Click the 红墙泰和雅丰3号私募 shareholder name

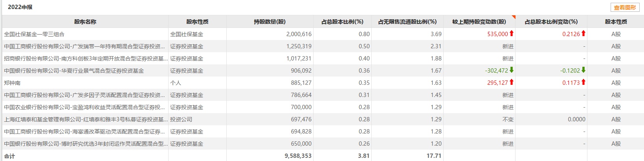click(x=84, y=119)
